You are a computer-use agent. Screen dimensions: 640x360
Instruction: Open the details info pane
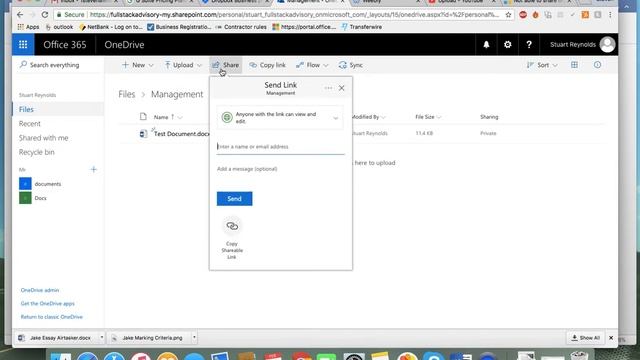coord(597,65)
